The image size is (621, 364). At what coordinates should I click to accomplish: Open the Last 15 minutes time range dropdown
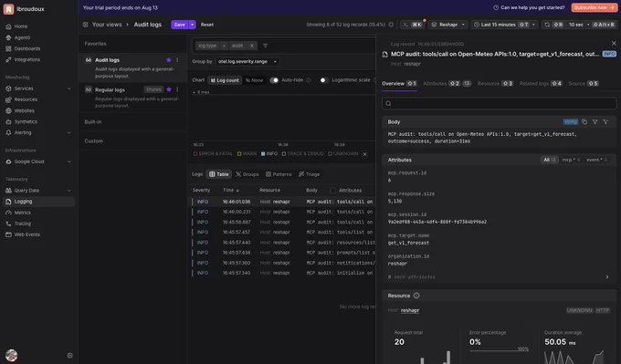(504, 25)
